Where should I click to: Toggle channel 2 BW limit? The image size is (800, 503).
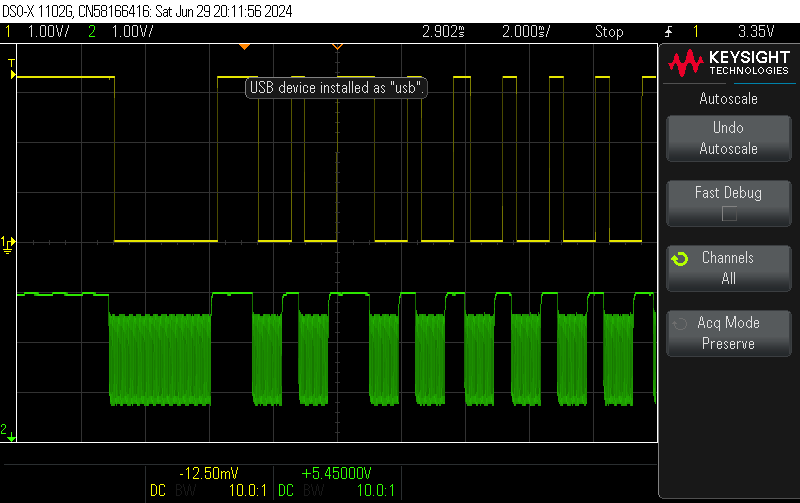point(314,490)
